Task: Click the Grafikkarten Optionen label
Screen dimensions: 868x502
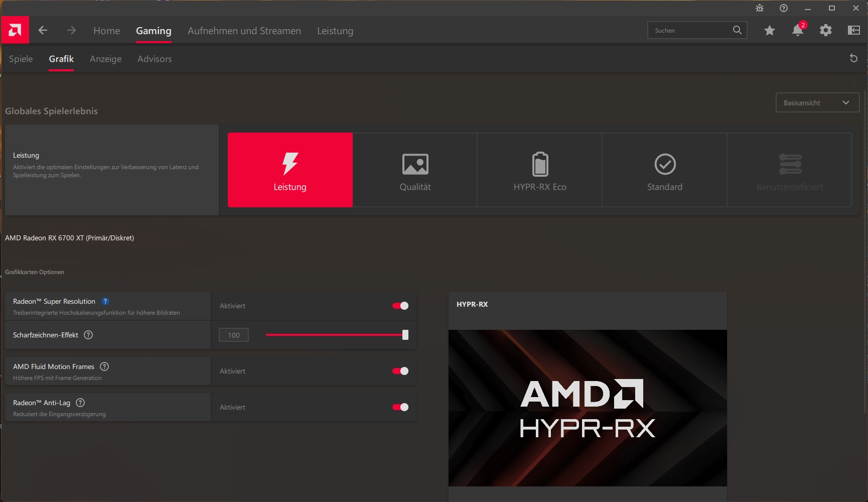Action: pos(35,272)
